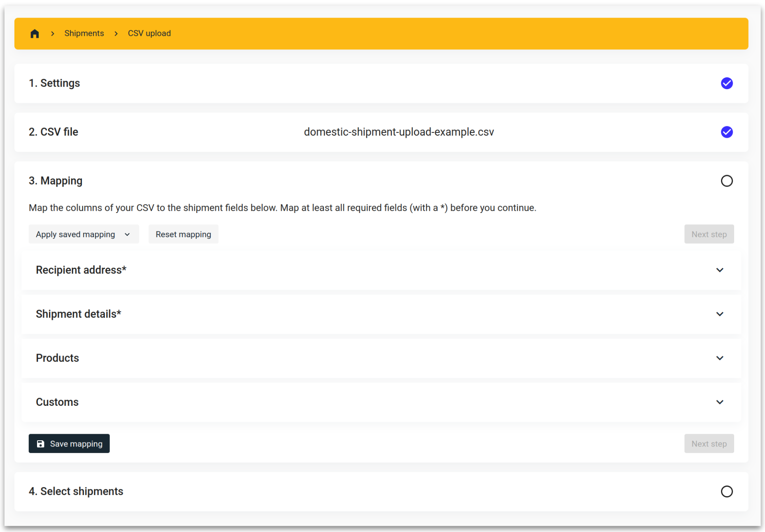This screenshot has height=532, width=765.
Task: Expand the Recipient address section
Action: [x=720, y=270]
